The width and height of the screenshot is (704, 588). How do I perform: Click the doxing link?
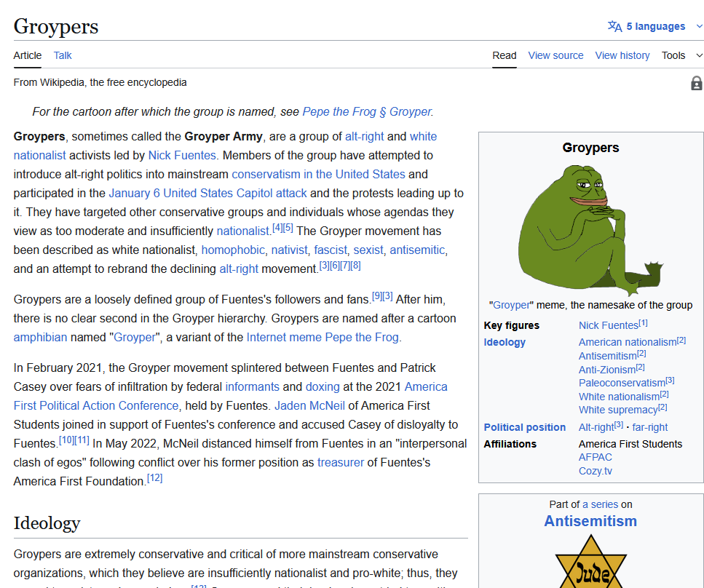click(323, 387)
